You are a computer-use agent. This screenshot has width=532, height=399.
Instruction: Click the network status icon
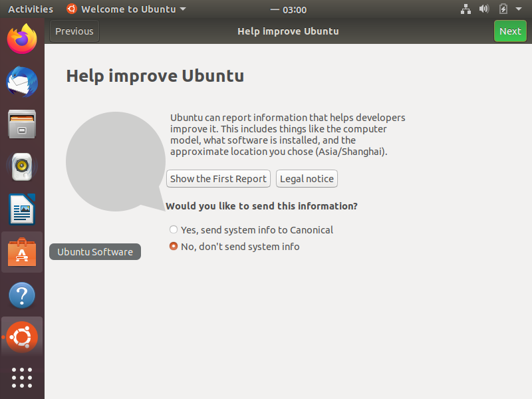465,9
